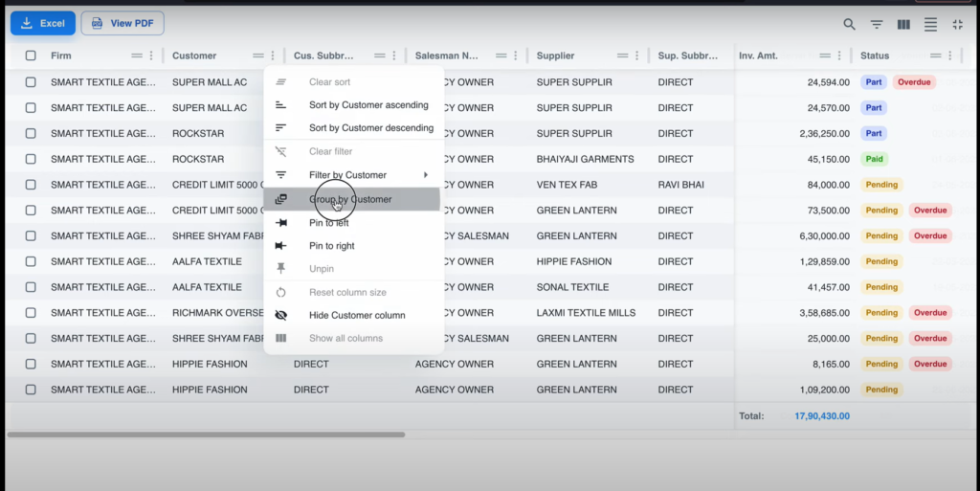Open Cus. Subbr column options dots
Viewport: 980px width, 491px height.
(x=393, y=56)
